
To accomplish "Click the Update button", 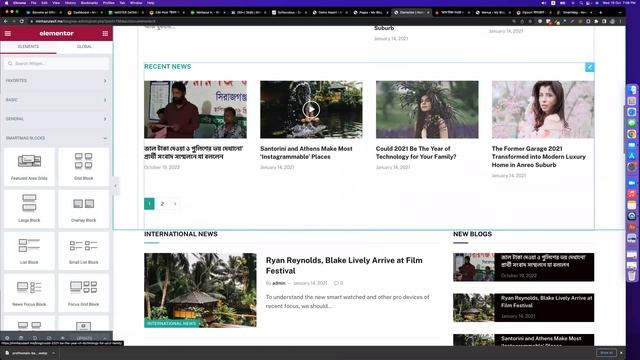I will (84, 338).
